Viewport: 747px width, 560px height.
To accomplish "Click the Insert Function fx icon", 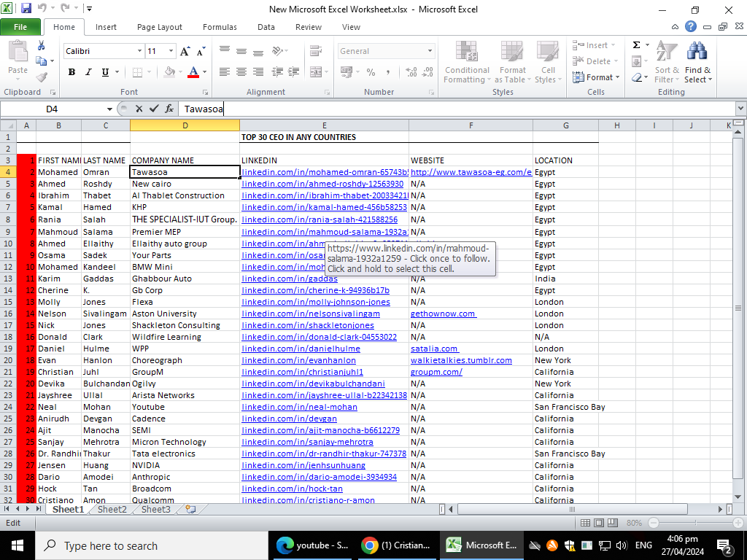I will click(x=169, y=109).
